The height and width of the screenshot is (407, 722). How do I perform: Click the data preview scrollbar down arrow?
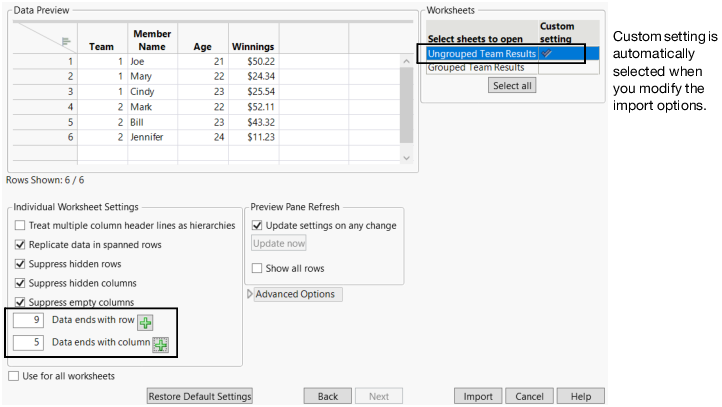pos(406,158)
